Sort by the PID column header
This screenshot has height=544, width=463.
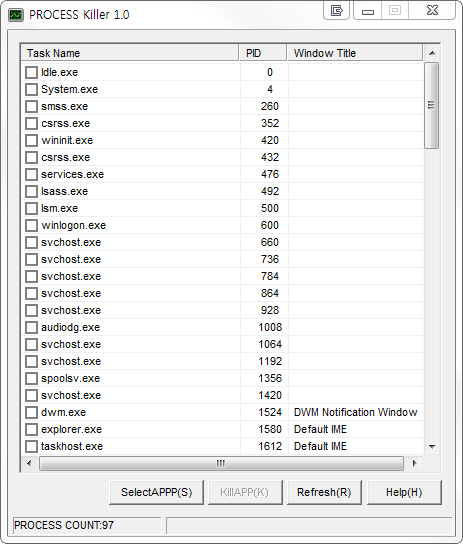coord(263,53)
